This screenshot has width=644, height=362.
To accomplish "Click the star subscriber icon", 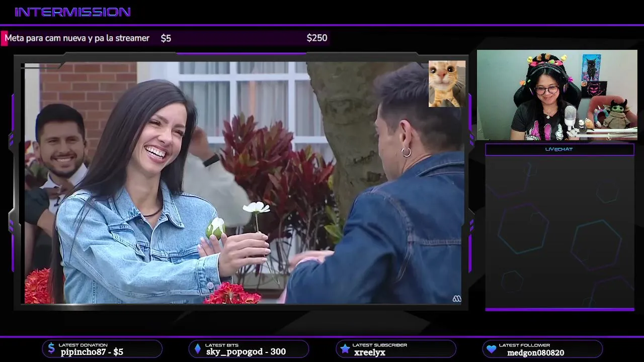I will click(345, 348).
